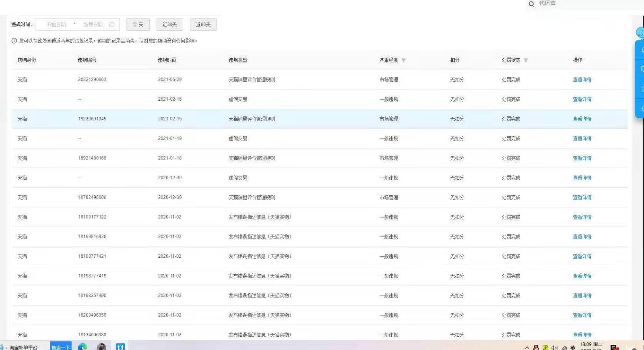
Task: Switch the 英 input method indicator
Action: pos(573,348)
